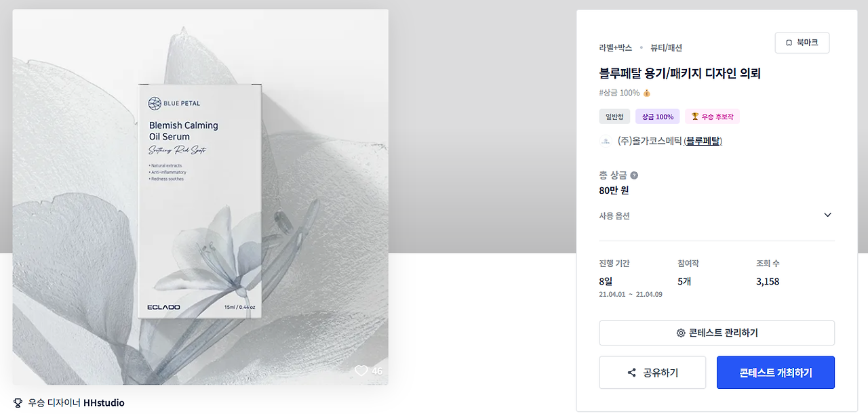Screen dimensions: 868x418
Task: Click the question mark icon next to 총 상금
Action: coord(634,175)
